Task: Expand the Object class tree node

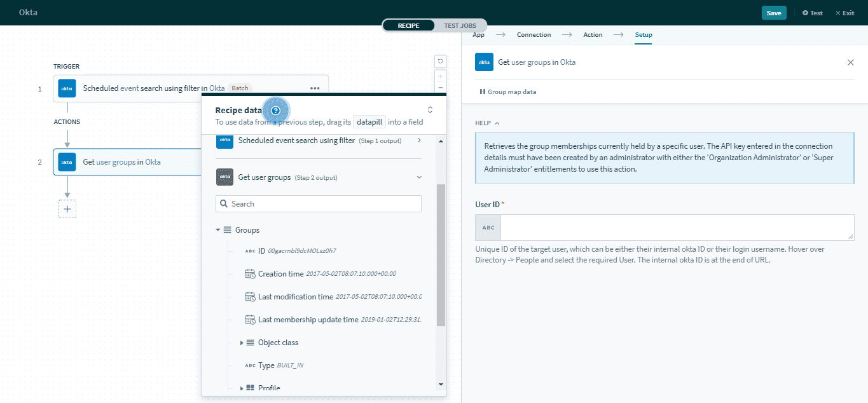Action: 242,342
